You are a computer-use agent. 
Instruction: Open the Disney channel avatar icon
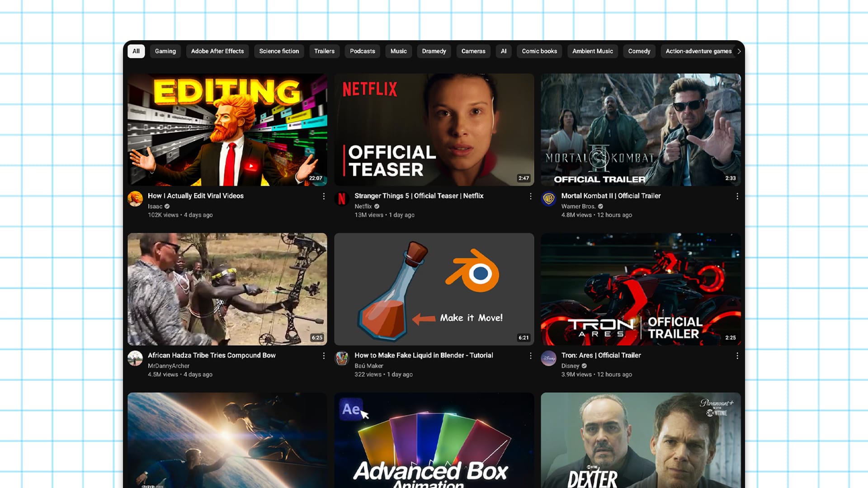point(548,358)
